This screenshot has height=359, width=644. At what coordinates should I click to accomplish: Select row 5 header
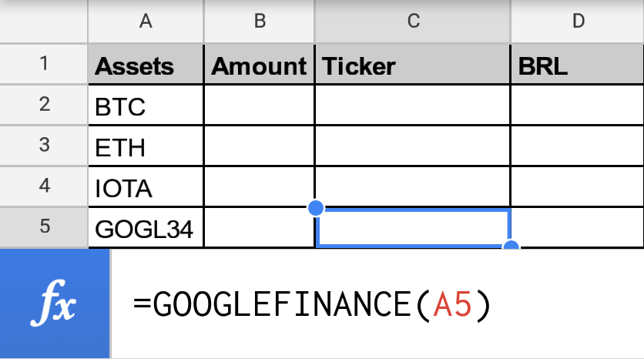point(44,227)
